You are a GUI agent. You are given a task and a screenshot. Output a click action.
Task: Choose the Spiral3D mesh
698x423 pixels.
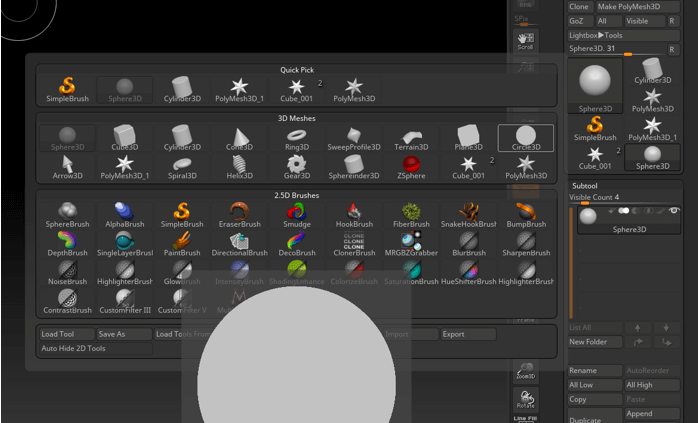pos(182,167)
